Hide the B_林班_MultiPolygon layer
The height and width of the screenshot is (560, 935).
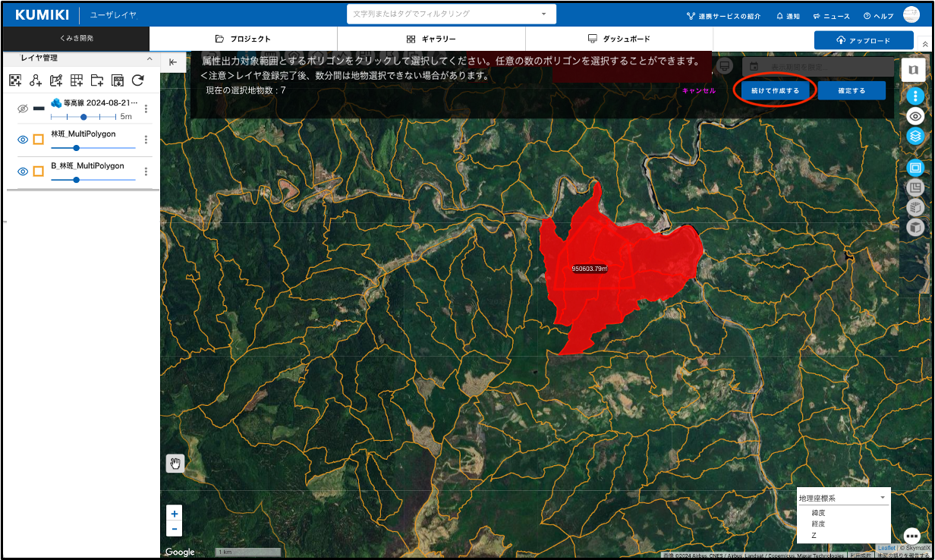coord(23,171)
